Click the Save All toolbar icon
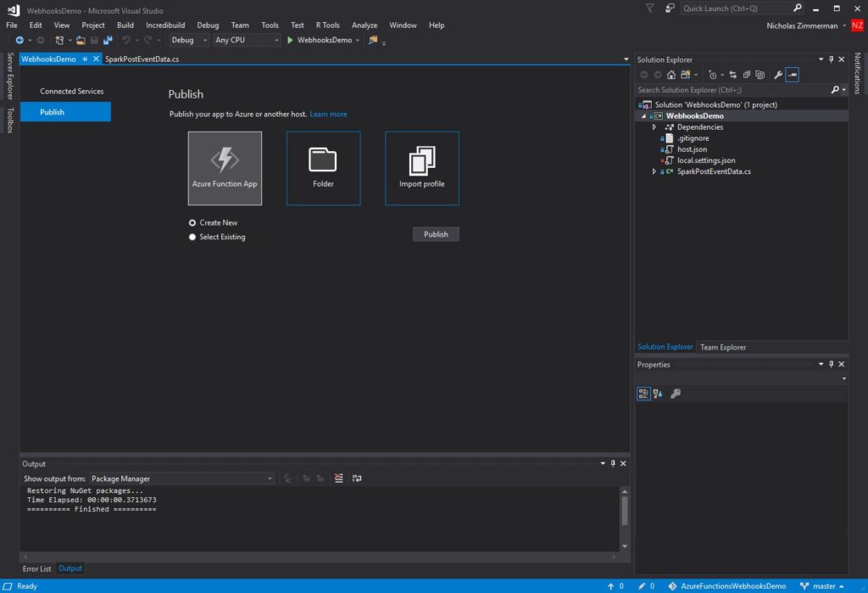The width and height of the screenshot is (868, 593). [x=108, y=40]
